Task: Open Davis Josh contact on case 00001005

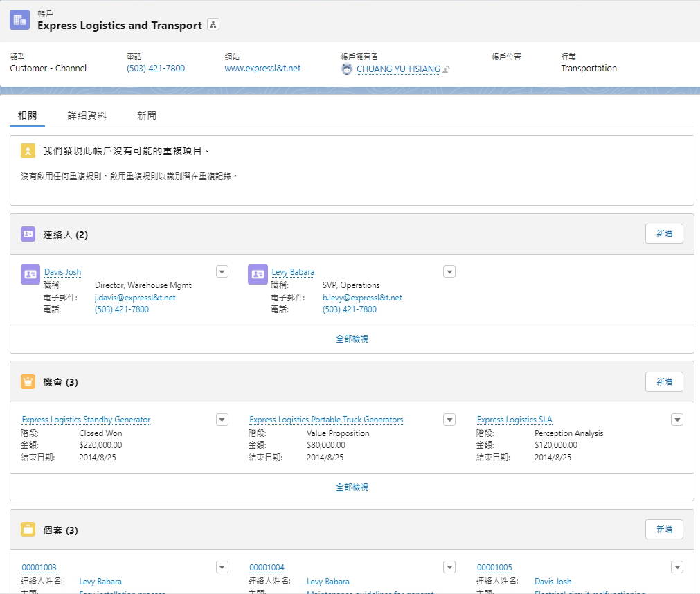Action: pos(553,582)
